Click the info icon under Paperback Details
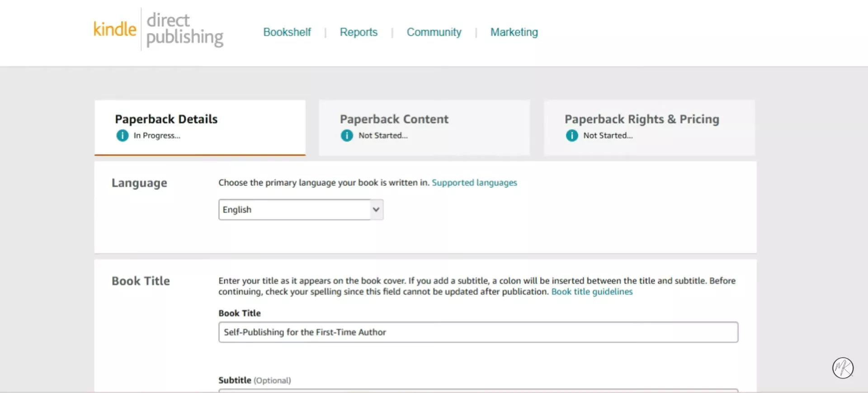This screenshot has height=393, width=868. tap(123, 135)
